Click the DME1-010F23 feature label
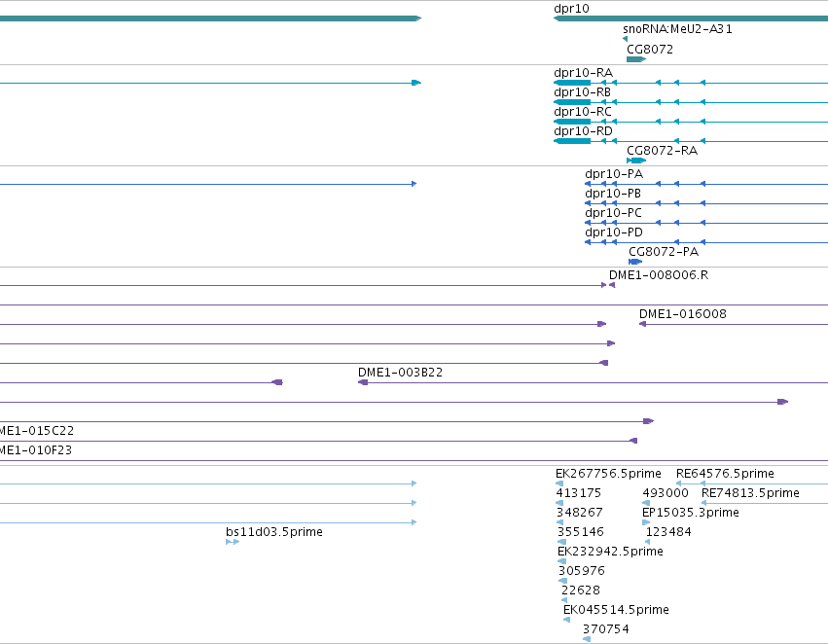 click(35, 450)
